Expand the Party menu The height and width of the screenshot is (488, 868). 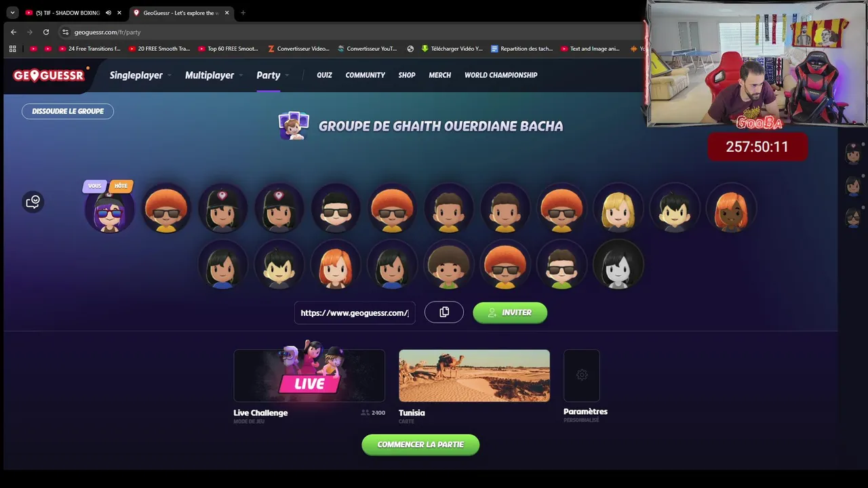273,75
